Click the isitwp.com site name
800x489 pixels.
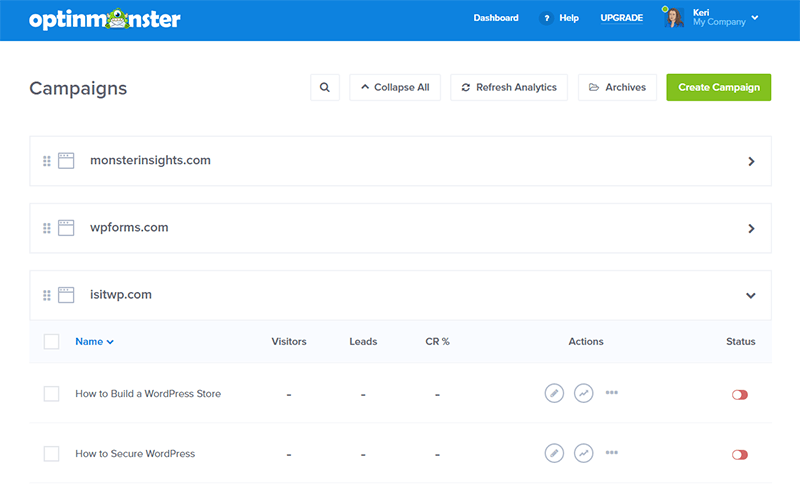[x=121, y=295]
